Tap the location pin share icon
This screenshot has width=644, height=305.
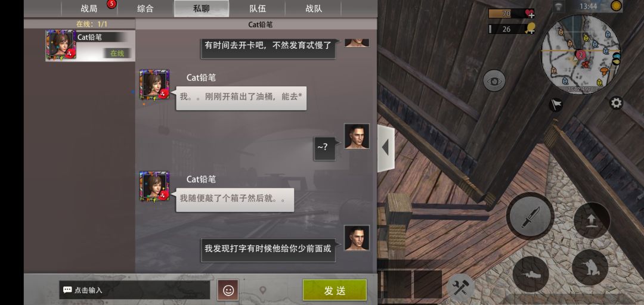pos(263,291)
